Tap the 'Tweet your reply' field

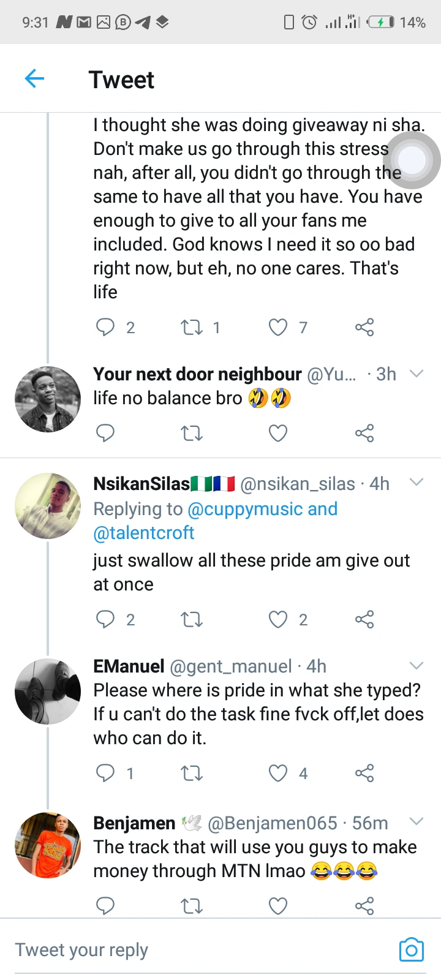coord(184,950)
